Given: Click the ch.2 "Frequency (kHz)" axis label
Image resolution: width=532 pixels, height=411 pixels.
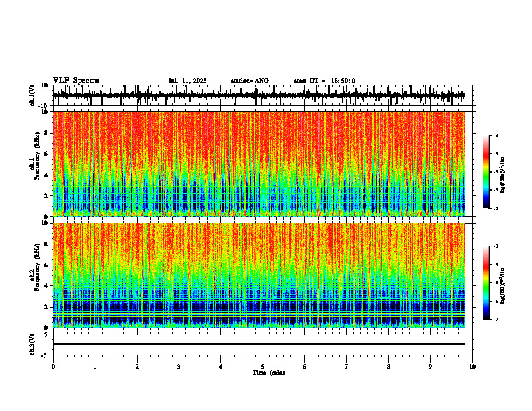Looking at the screenshot, I should [36, 267].
